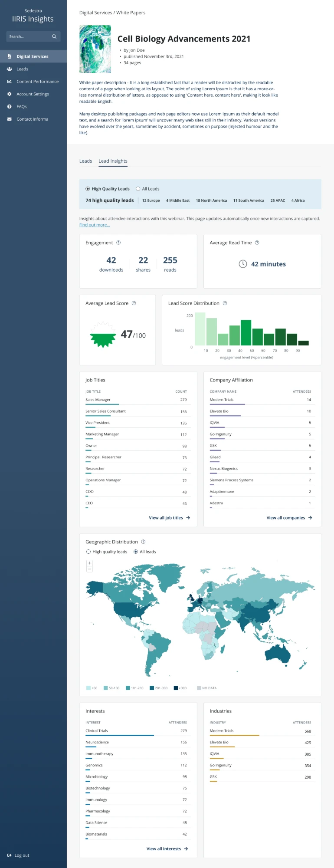Click the 25 APAC region count
This screenshot has height=868, width=334.
[x=278, y=201]
